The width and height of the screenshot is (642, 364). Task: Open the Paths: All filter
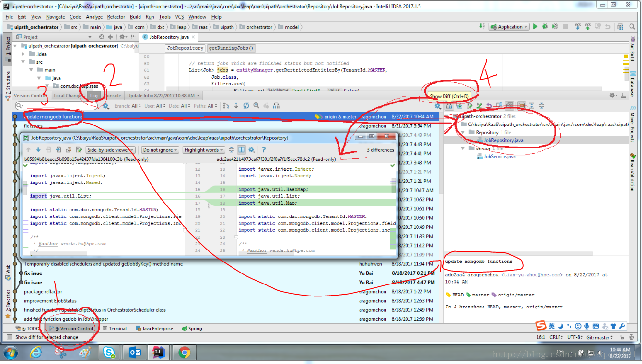tap(205, 106)
